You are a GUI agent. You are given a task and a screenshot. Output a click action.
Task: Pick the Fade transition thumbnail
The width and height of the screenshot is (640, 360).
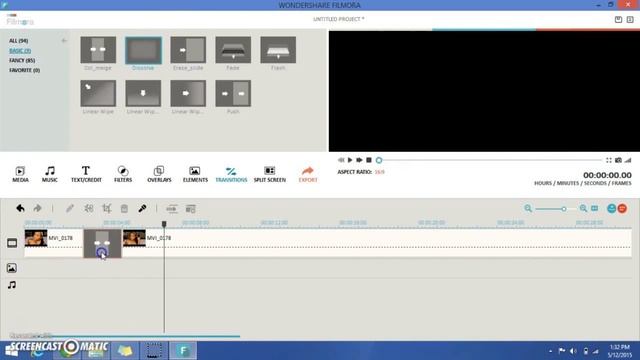click(x=233, y=50)
